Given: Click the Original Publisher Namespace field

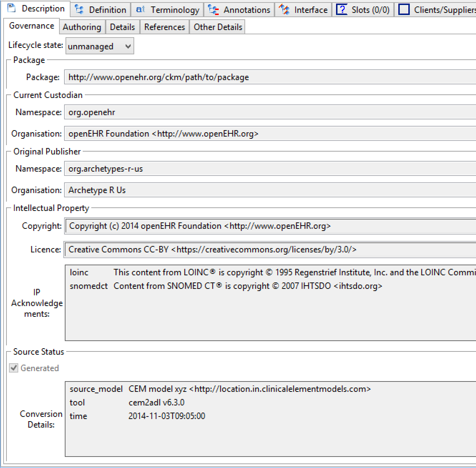Looking at the screenshot, I should tap(270, 169).
